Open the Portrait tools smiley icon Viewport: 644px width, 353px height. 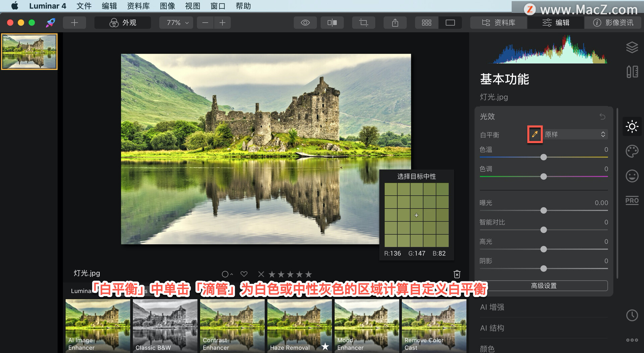tap(632, 176)
